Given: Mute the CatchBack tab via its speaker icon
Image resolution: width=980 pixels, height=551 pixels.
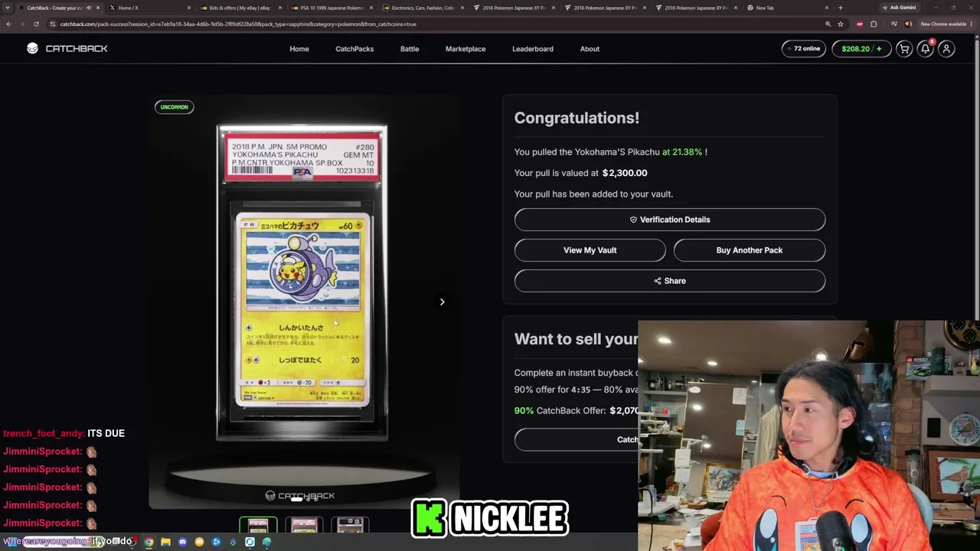Looking at the screenshot, I should coord(89,8).
